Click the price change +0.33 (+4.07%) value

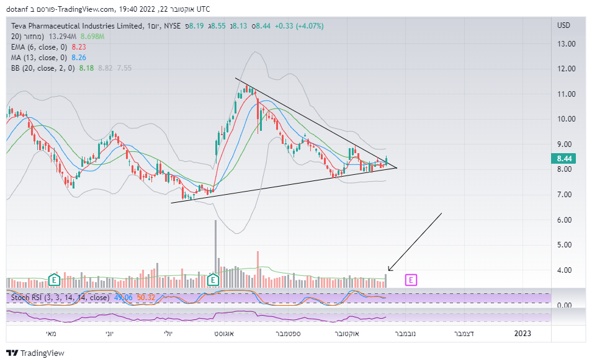coord(299,26)
